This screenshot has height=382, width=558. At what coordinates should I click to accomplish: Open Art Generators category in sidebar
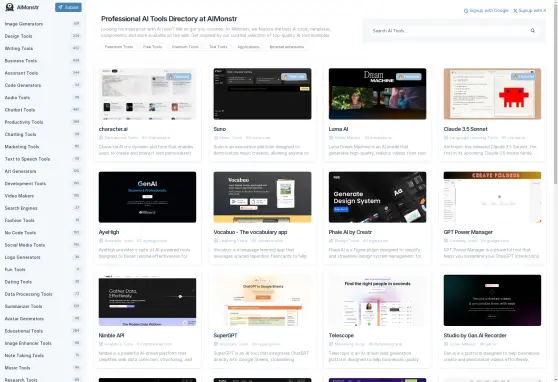pyautogui.click(x=42, y=171)
